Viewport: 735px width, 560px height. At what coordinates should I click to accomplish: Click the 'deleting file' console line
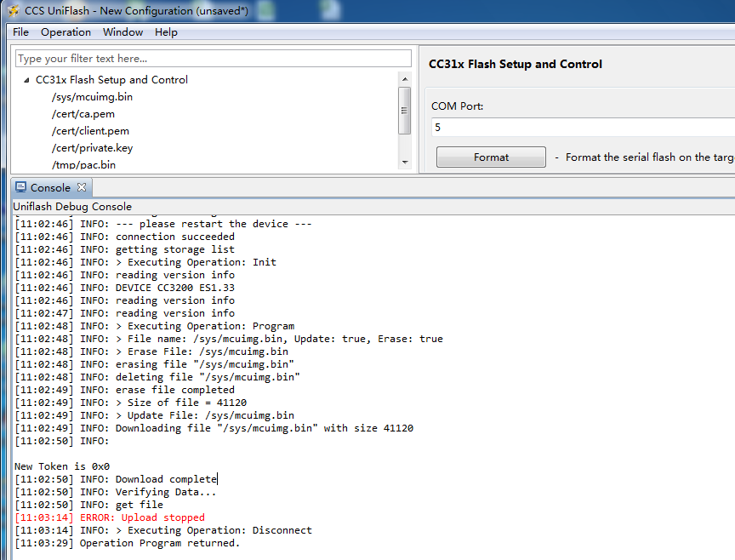tap(157, 377)
